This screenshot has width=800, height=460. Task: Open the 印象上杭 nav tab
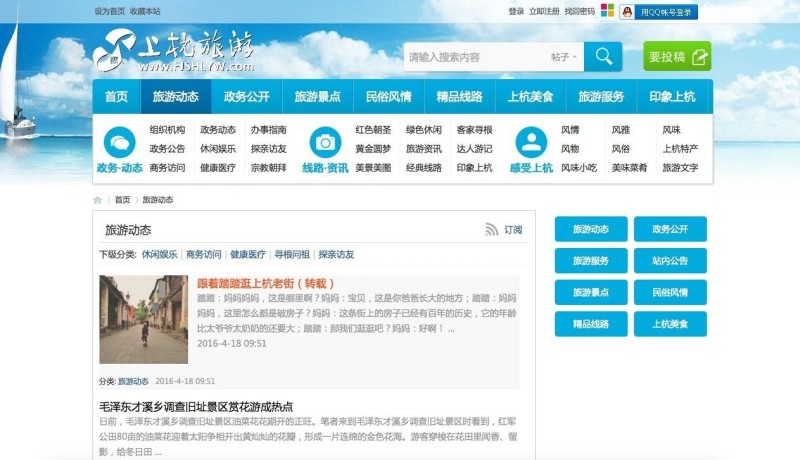[672, 96]
